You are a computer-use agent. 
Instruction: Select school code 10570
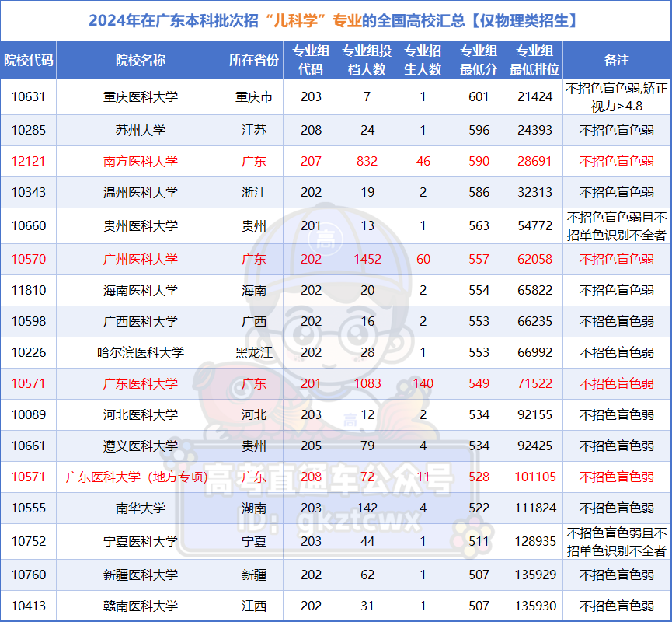pos(28,260)
